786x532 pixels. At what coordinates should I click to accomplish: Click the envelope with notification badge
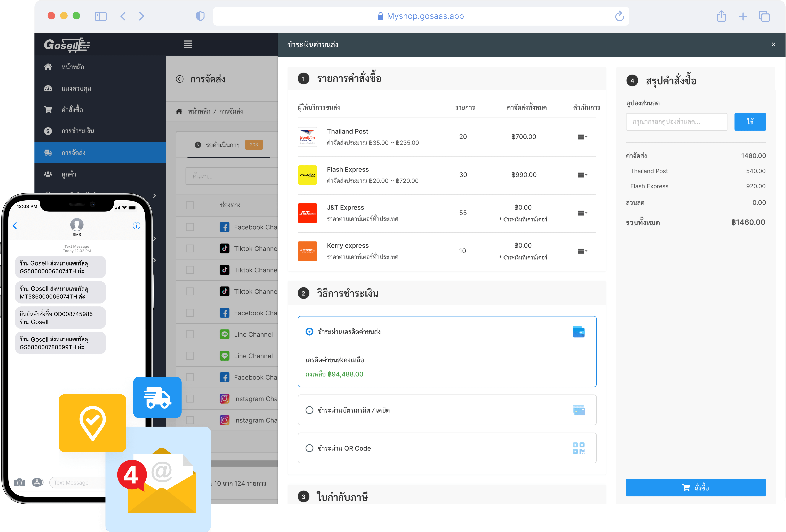[x=158, y=480]
